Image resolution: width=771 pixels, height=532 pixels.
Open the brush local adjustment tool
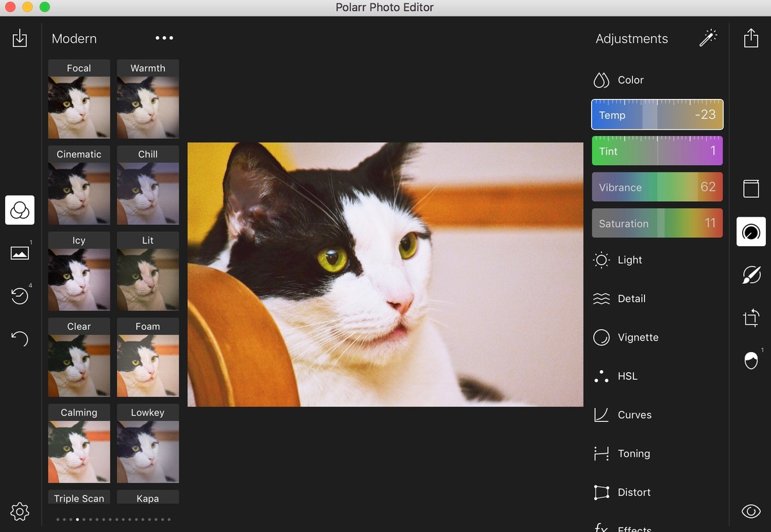[750, 275]
